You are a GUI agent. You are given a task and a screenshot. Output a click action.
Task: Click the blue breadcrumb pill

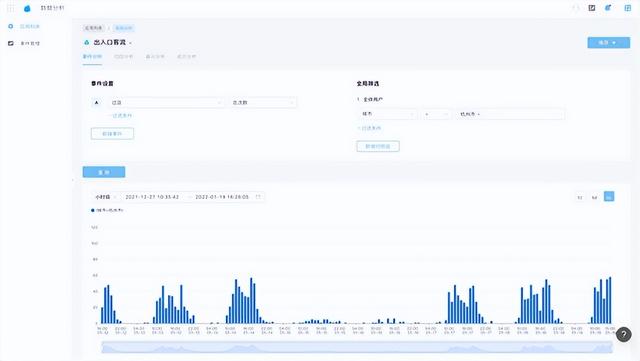click(123, 28)
